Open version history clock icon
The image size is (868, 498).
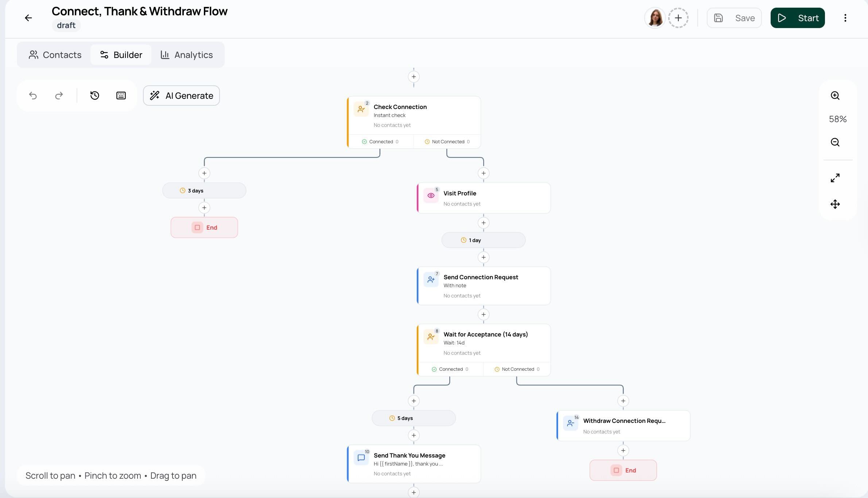tap(95, 96)
